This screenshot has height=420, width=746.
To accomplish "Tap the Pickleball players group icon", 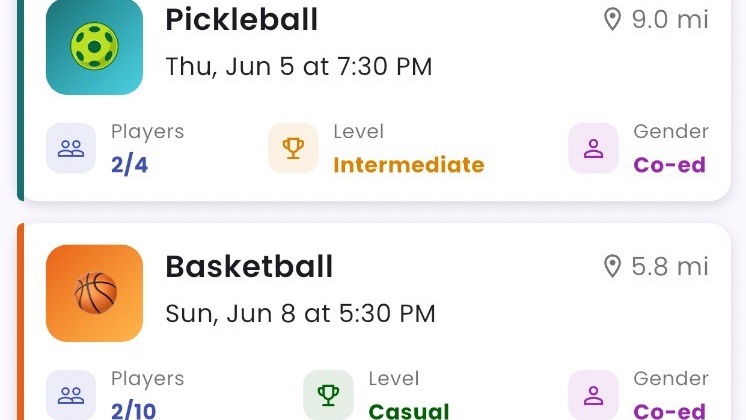I will coord(71,149).
